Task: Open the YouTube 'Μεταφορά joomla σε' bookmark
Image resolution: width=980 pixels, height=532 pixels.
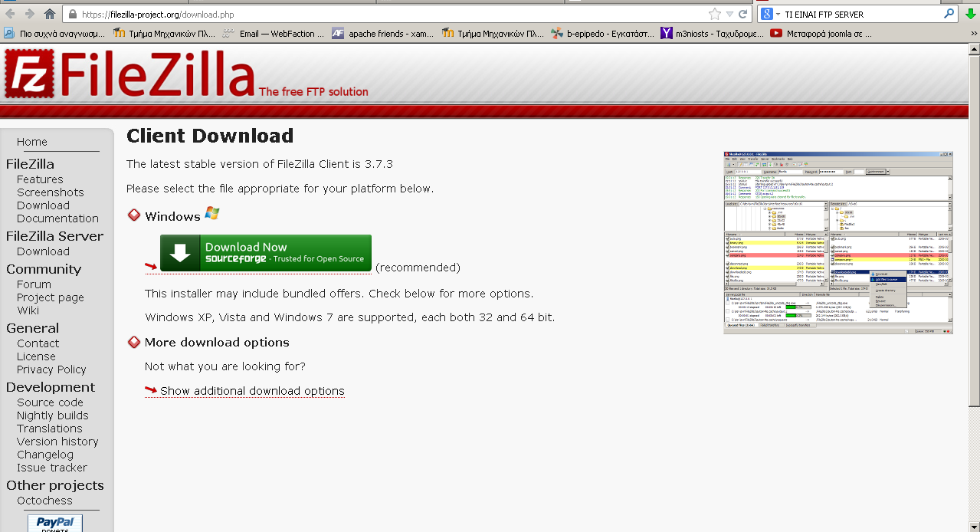Action: (x=821, y=33)
